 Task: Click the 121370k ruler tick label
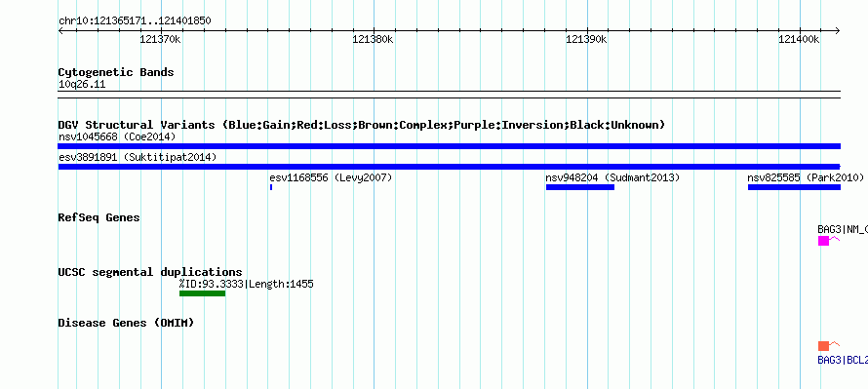tap(161, 39)
